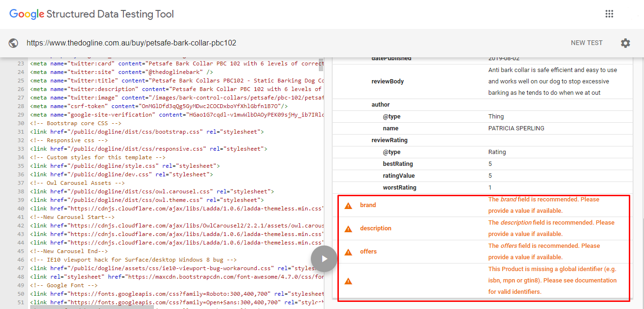Click code line 35 style.css link
The width and height of the screenshot is (644, 309).
(125, 166)
